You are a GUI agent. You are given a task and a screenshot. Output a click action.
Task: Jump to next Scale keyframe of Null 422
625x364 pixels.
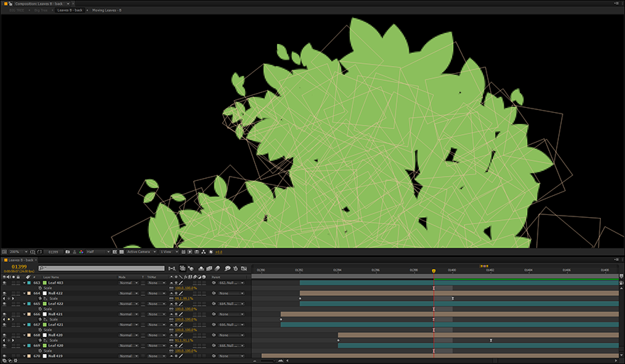click(x=13, y=298)
